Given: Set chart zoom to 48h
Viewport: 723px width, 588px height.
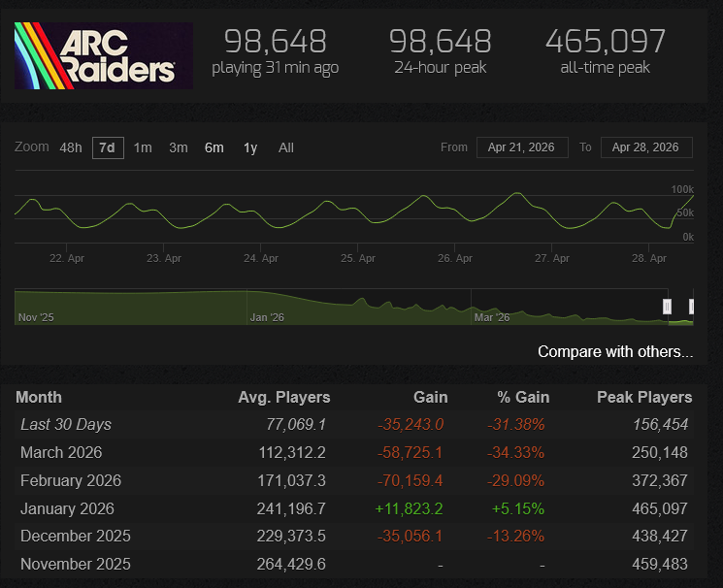Looking at the screenshot, I should [71, 147].
